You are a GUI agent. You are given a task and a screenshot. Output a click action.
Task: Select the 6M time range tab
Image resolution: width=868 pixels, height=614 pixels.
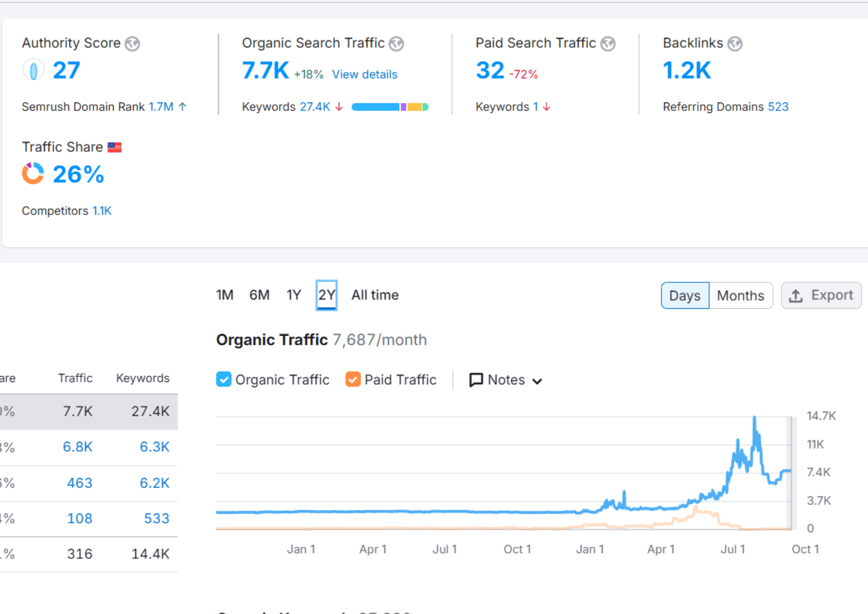260,295
